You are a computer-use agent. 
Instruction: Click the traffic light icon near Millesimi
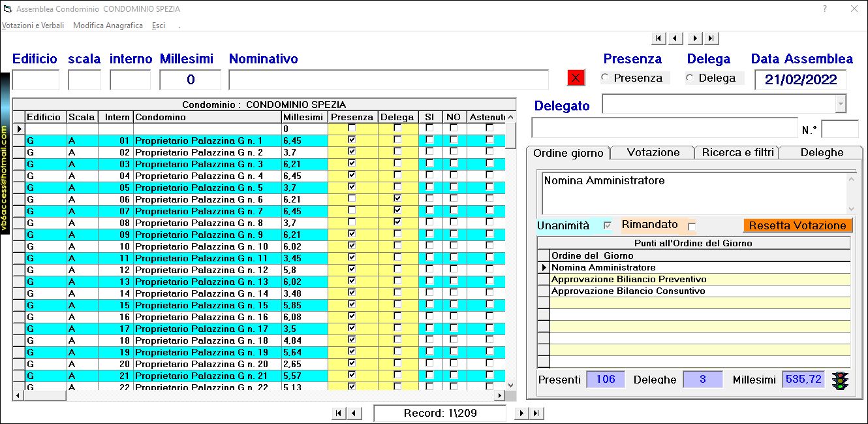841,380
